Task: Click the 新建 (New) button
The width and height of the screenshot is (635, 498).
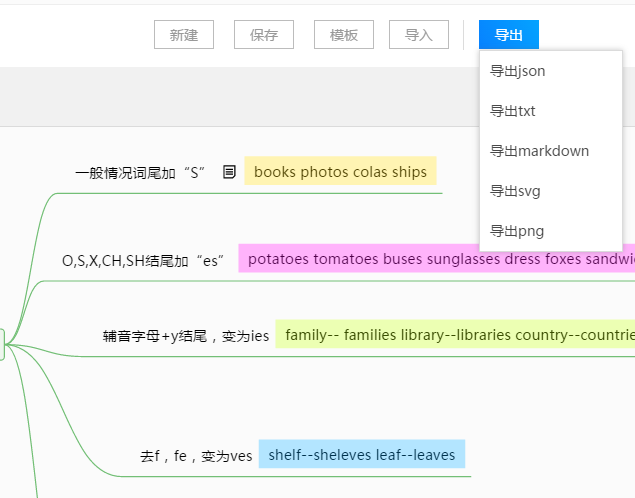Action: coord(184,35)
